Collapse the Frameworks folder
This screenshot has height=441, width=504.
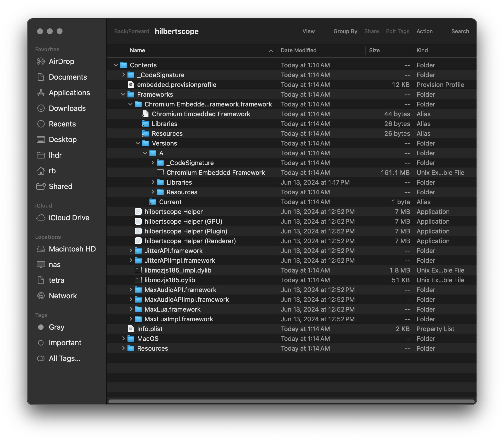click(123, 94)
